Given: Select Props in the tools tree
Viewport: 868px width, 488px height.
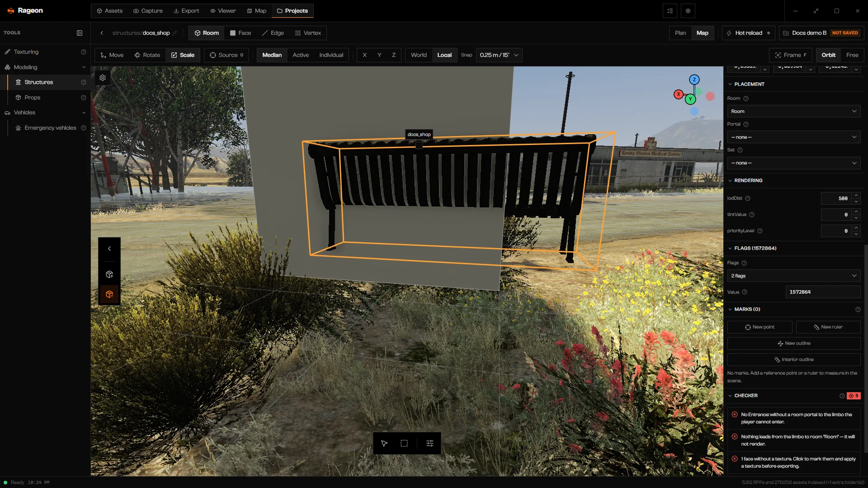Looking at the screenshot, I should (32, 98).
